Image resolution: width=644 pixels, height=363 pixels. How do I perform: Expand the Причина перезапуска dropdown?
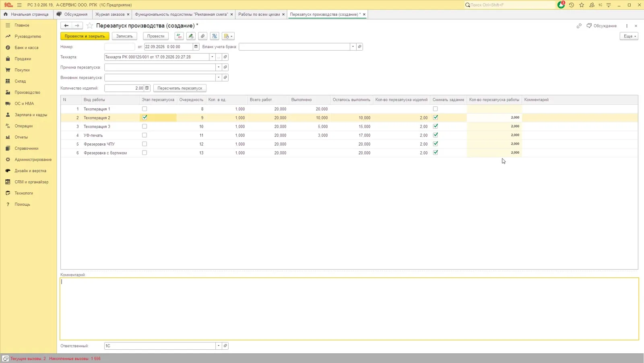pos(219,67)
